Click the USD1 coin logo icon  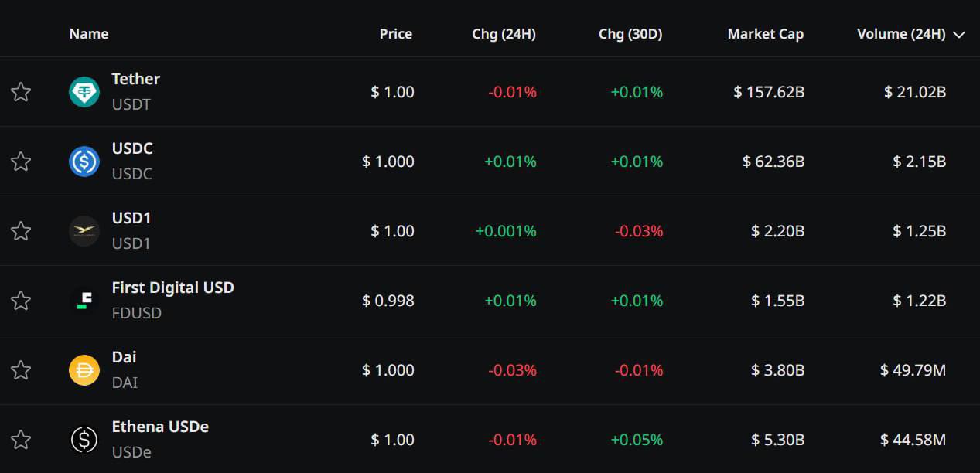click(84, 231)
